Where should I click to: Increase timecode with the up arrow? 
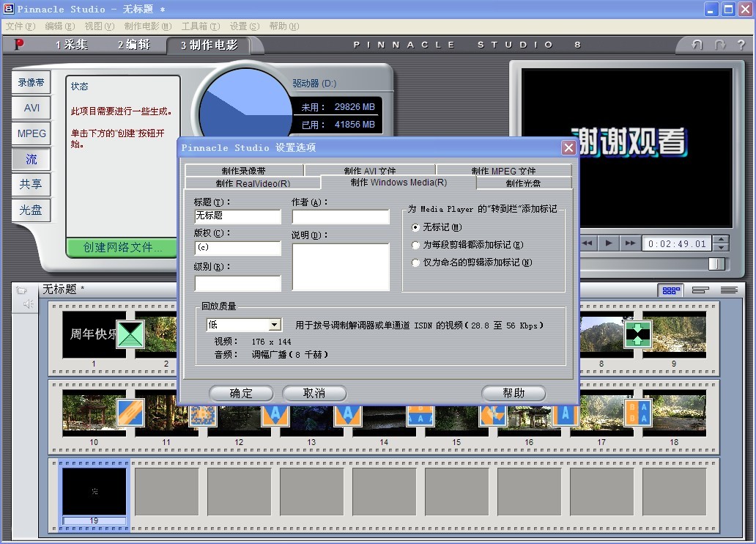tap(721, 240)
